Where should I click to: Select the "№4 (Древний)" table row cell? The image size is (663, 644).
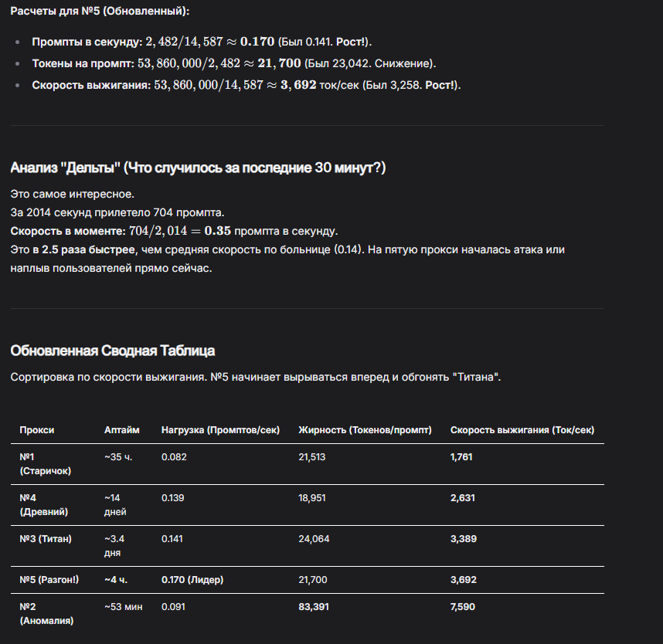(x=43, y=505)
